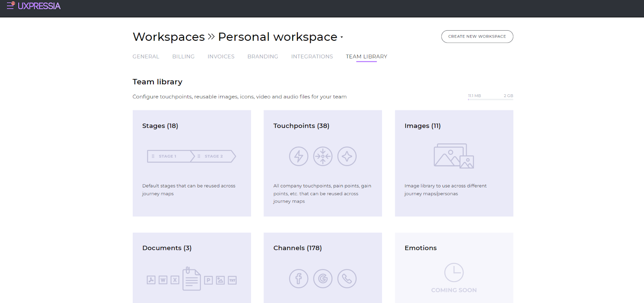This screenshot has width=644, height=303.
Task: Click the inward-arrows pain point icon
Action: (x=323, y=156)
